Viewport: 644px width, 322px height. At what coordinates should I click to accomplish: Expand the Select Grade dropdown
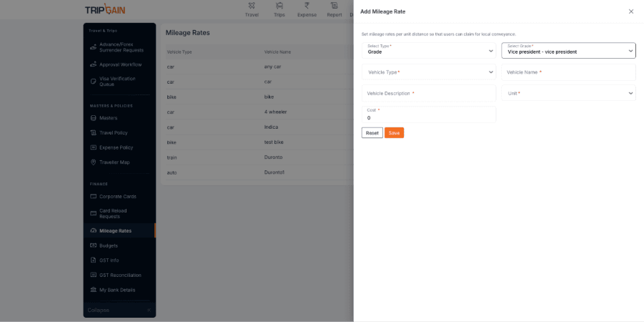(568, 51)
